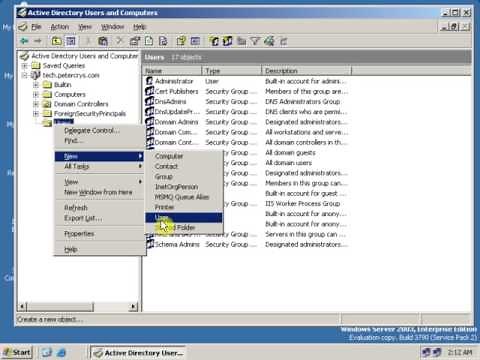Choose Delegate Control from context menu
Image resolution: width=480 pixels, height=360 pixels.
coord(99,130)
